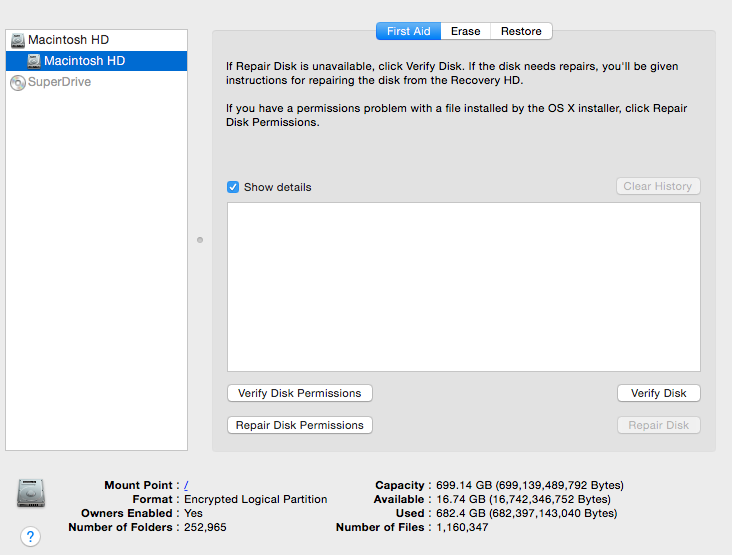
Task: Click Verify Disk Permissions
Action: point(300,393)
